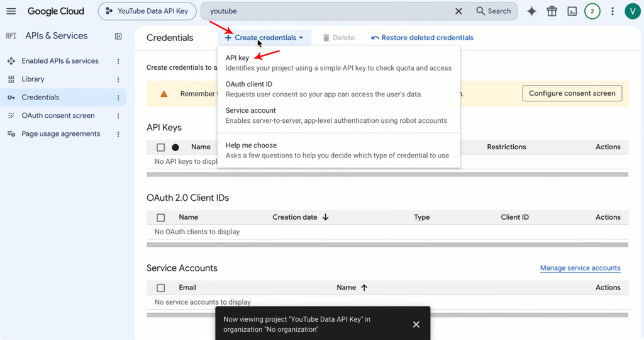Toggle the Create credentials dropdown

click(264, 37)
